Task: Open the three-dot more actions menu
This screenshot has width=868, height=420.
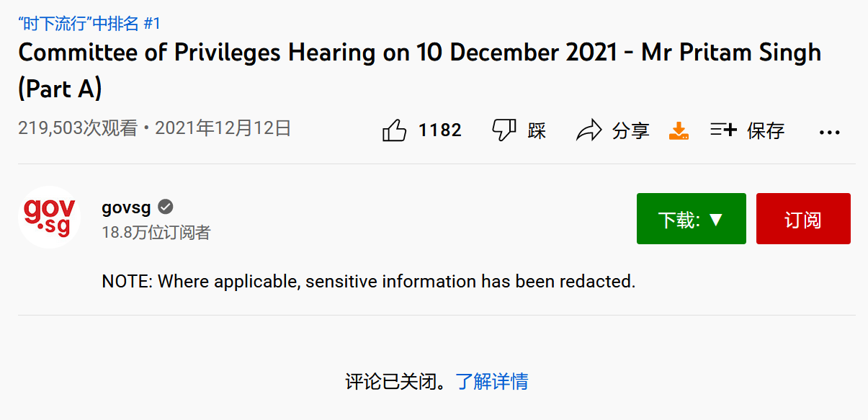Action: coord(830,132)
